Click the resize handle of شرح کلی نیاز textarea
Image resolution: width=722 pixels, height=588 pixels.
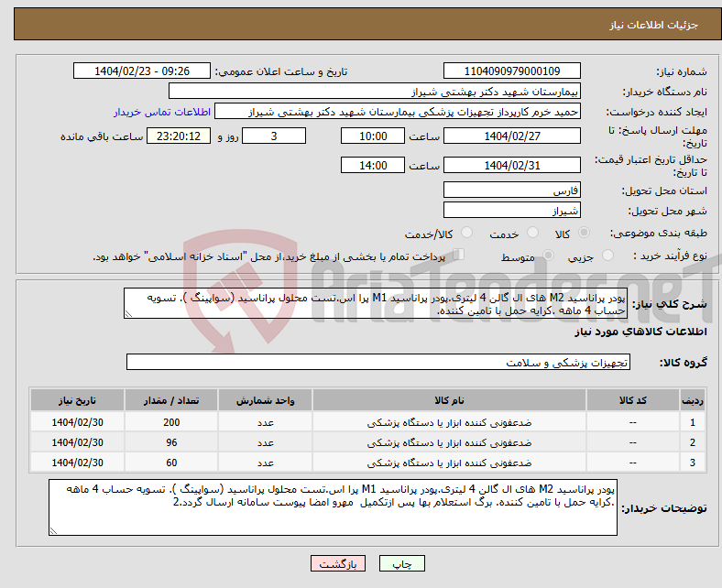point(128,314)
